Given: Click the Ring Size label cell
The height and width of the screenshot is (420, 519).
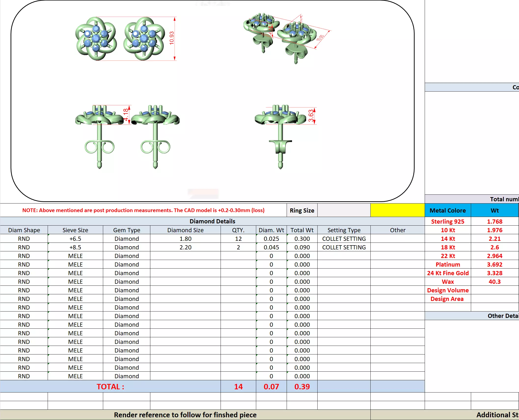Looking at the screenshot, I should 302,210.
